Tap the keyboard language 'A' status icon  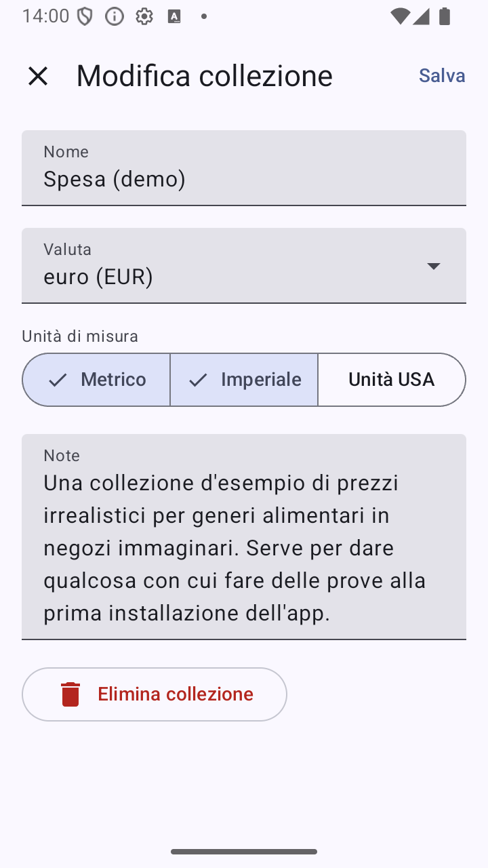(174, 16)
